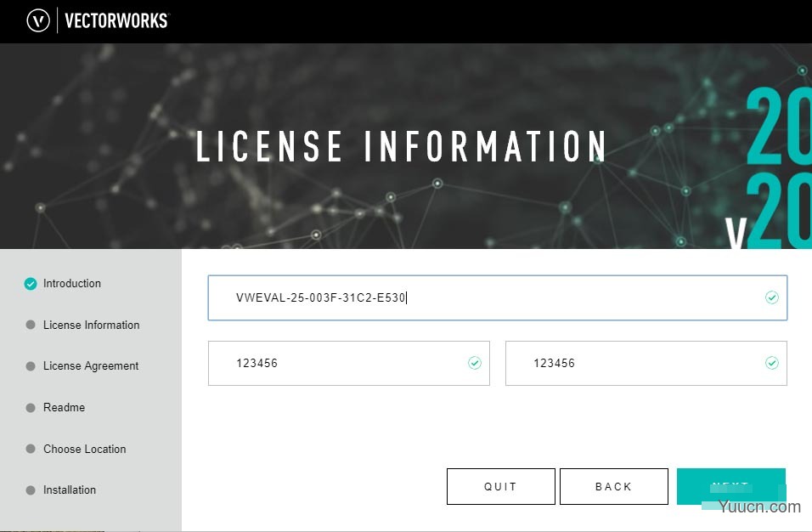Click the VECTORWORKS title text

(116, 20)
